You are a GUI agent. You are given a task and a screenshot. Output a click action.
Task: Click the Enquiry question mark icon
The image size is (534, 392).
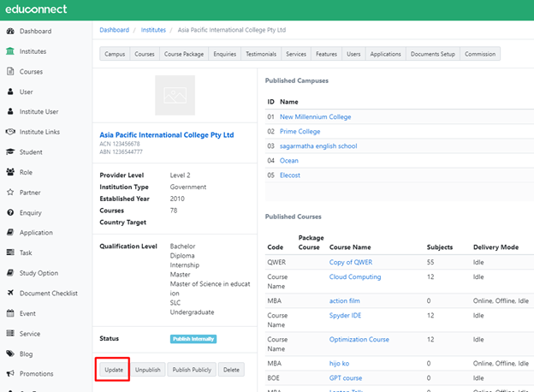pos(9,212)
